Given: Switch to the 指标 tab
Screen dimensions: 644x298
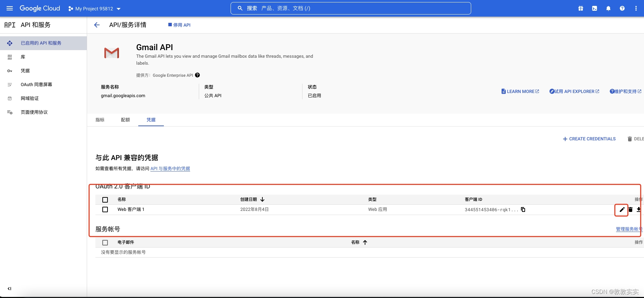Looking at the screenshot, I should tap(100, 120).
